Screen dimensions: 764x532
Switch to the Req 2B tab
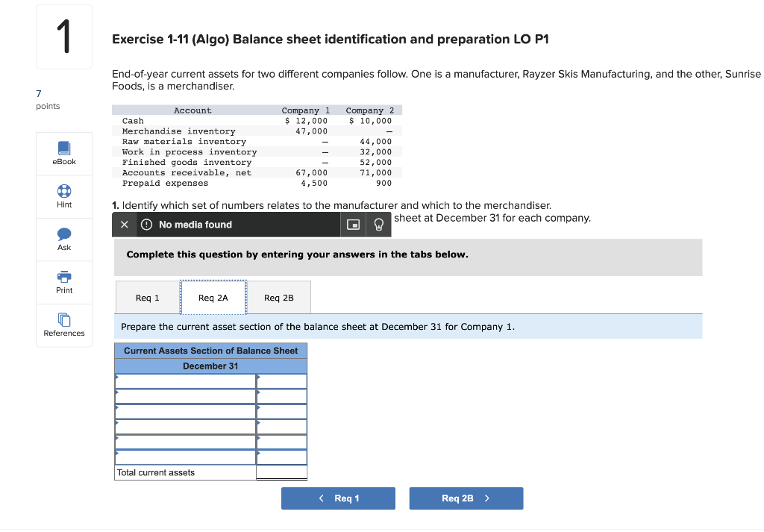[278, 297]
